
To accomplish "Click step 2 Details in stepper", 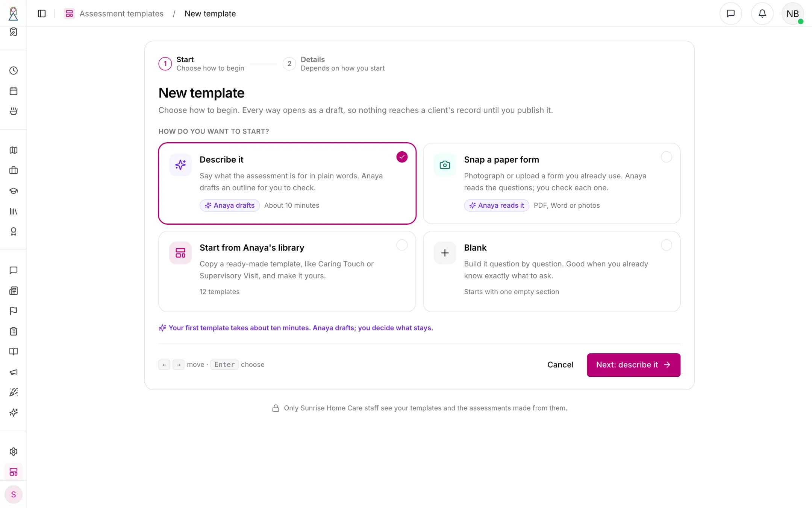I will (334, 64).
